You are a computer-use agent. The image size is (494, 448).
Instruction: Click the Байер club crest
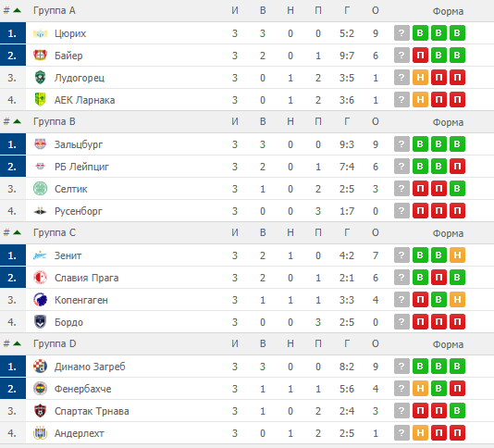point(40,56)
